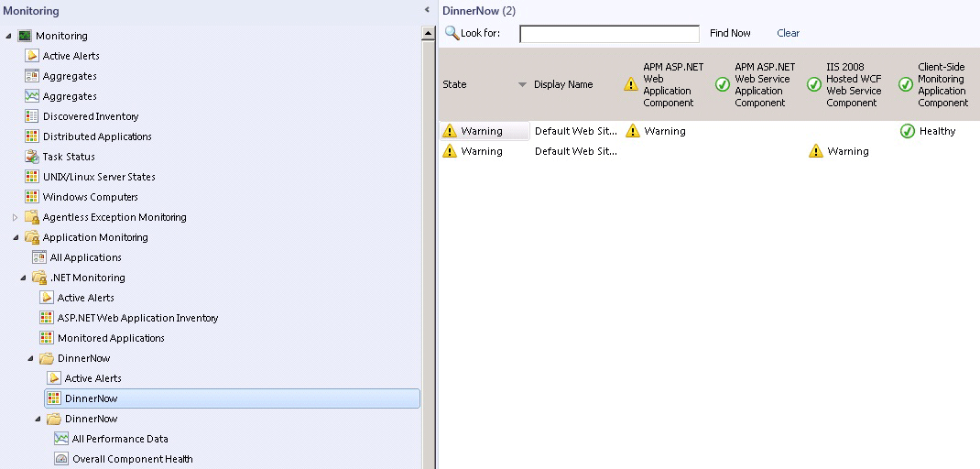Click the Distributed Applications icon
Viewport: 980px width, 469px height.
32,136
